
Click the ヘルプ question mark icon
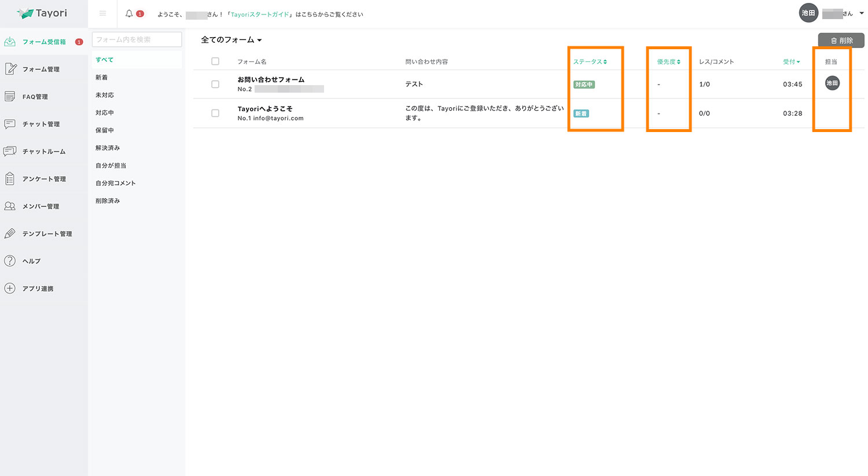coord(10,261)
